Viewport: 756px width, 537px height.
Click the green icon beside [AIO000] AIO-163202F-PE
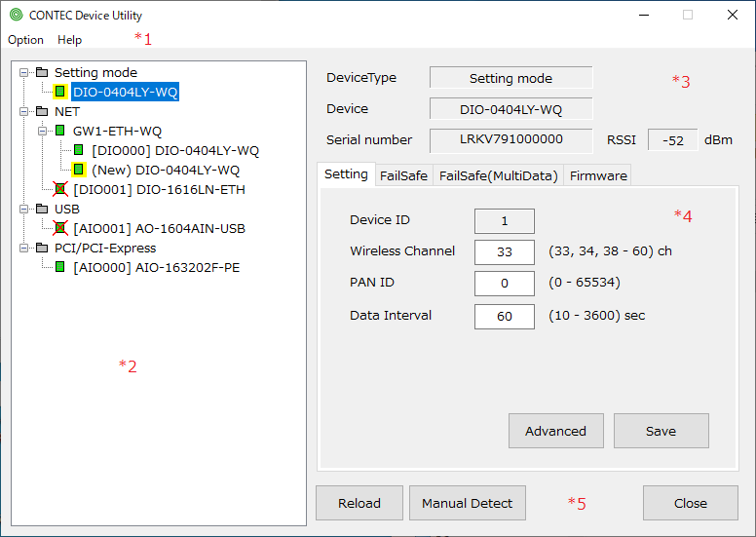click(59, 266)
